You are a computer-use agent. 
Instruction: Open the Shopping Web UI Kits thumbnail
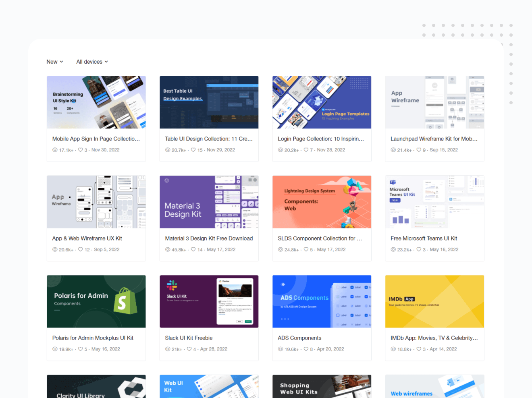pyautogui.click(x=322, y=386)
